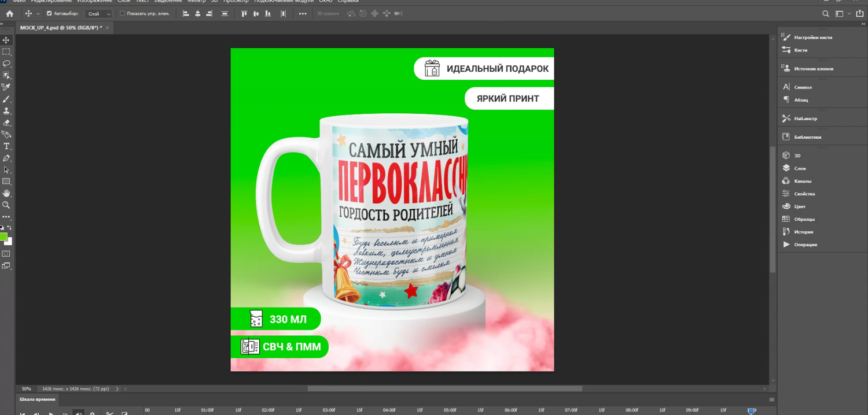Expand status bar document info arrow
This screenshot has height=415, width=868.
pos(117,389)
